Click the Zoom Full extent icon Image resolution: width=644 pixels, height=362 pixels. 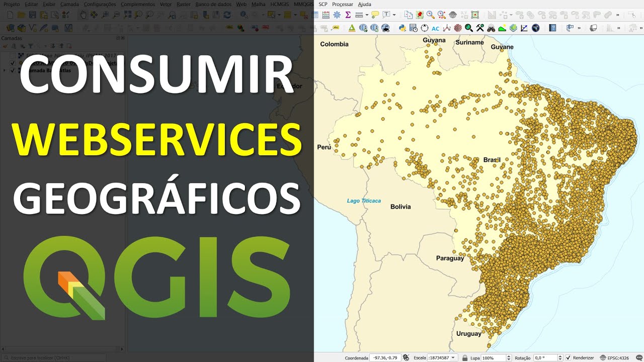tap(127, 15)
